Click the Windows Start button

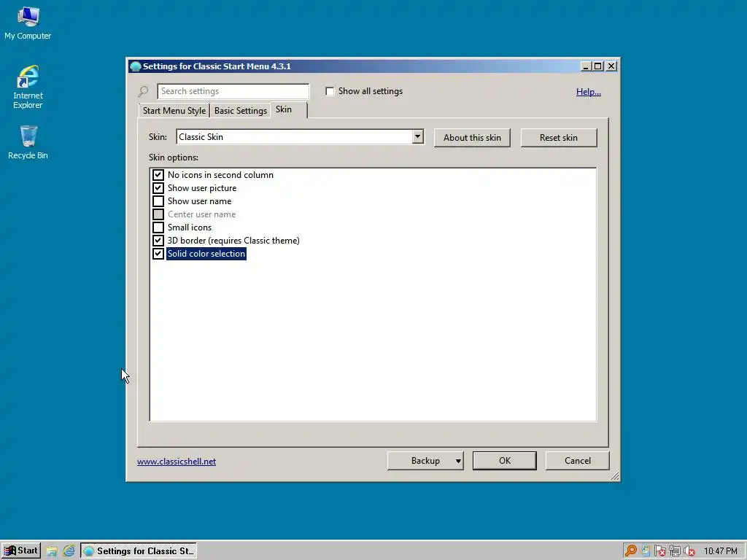(x=21, y=551)
